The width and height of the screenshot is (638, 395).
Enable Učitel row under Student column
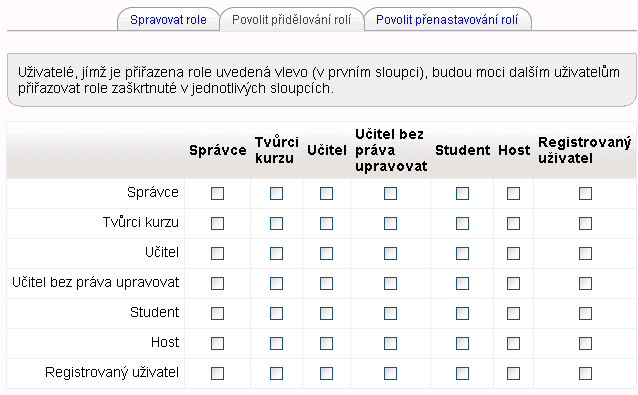462,253
